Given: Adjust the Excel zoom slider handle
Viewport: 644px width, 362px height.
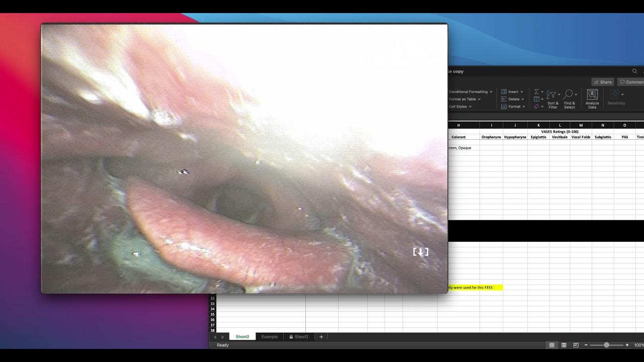Looking at the screenshot, I should pos(606,345).
